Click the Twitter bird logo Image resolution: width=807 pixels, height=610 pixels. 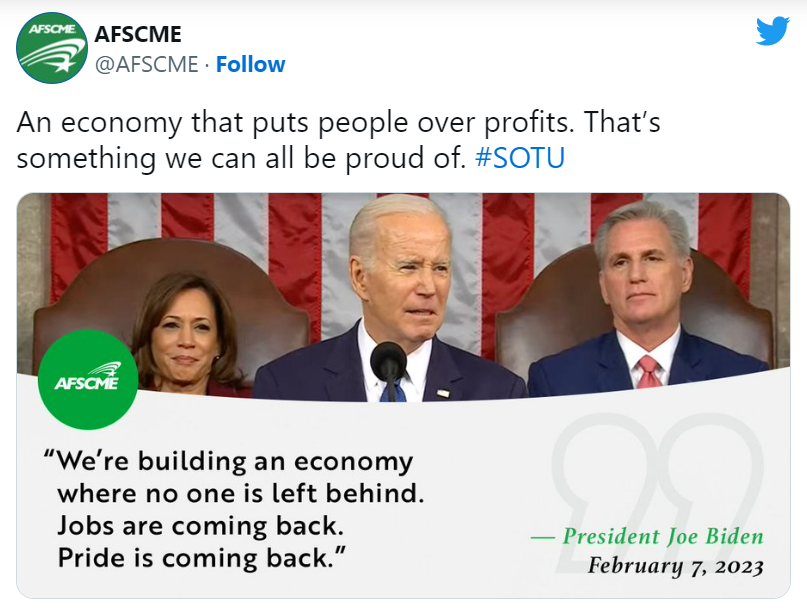(x=772, y=31)
